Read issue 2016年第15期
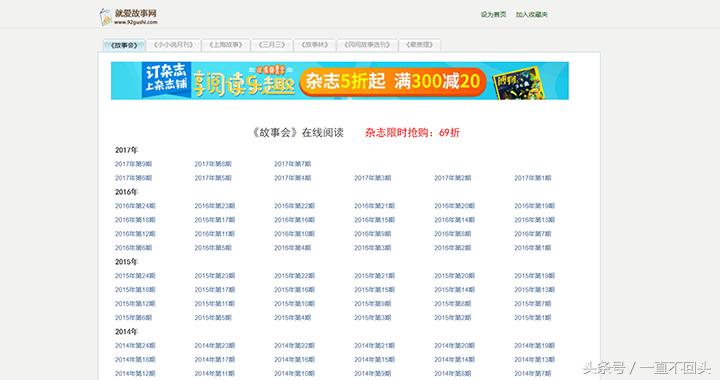720x380 pixels. tap(374, 220)
